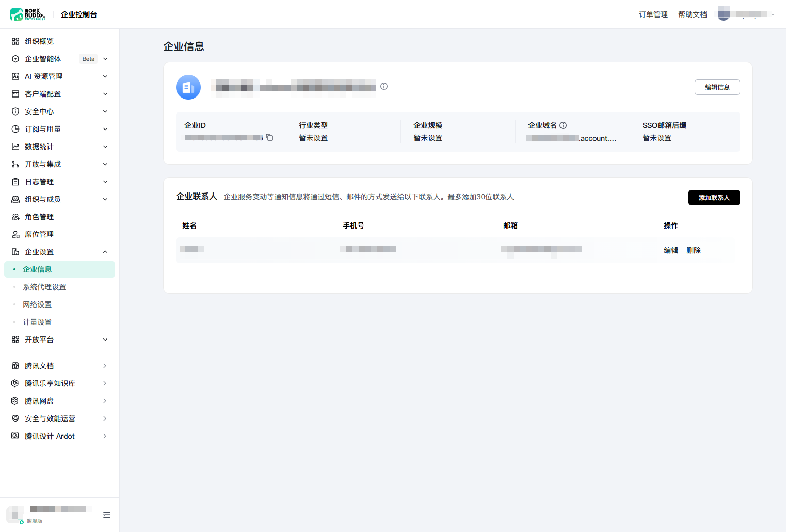
Task: Click the AI 资源管理 icon
Action: 15,76
